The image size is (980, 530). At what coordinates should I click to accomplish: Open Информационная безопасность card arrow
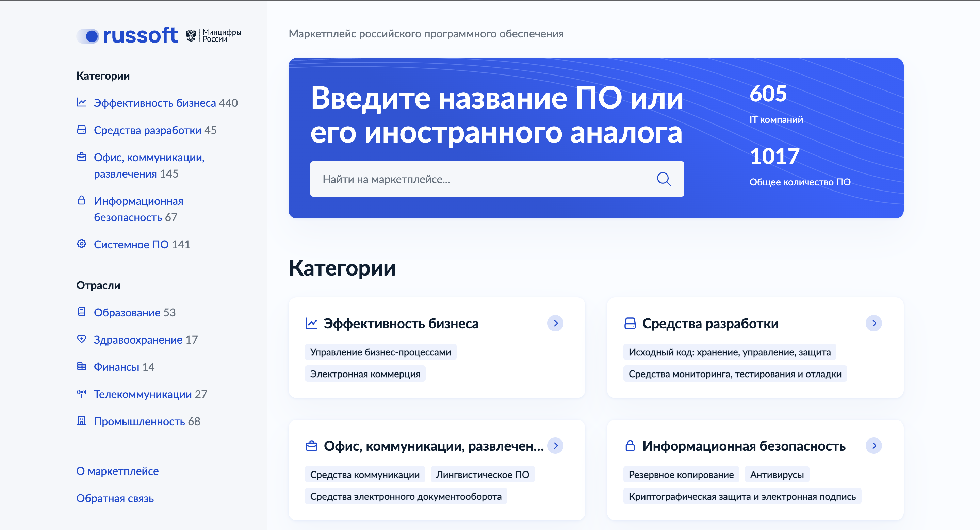(x=873, y=446)
